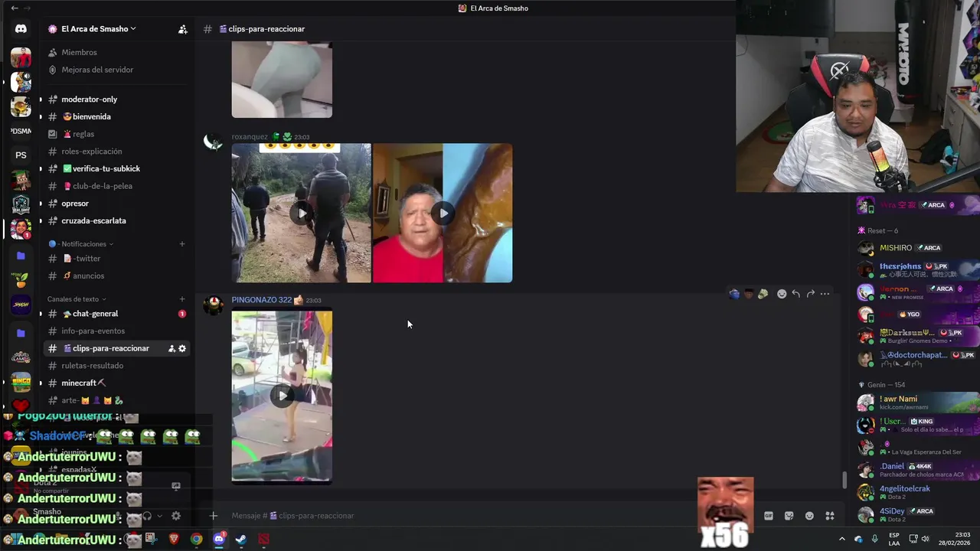The height and width of the screenshot is (551, 980).
Task: Open chat-general channel
Action: coord(117,314)
